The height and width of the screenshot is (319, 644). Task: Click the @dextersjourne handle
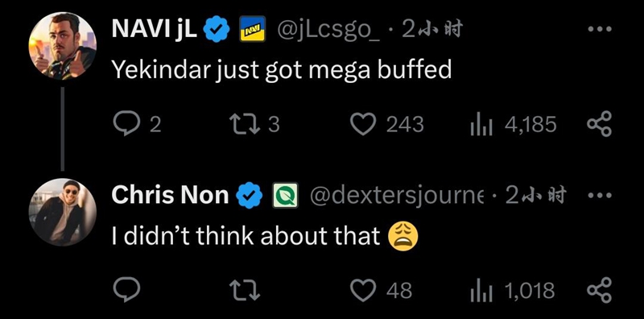tap(397, 196)
